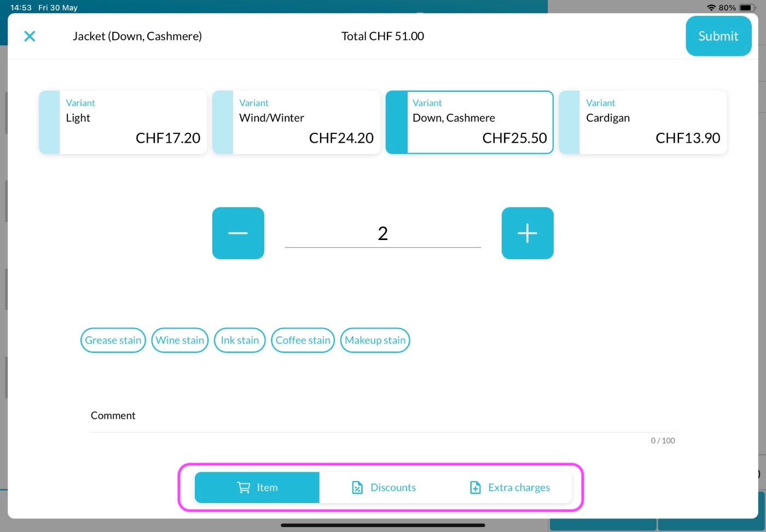Switch to the Item tab

click(257, 487)
